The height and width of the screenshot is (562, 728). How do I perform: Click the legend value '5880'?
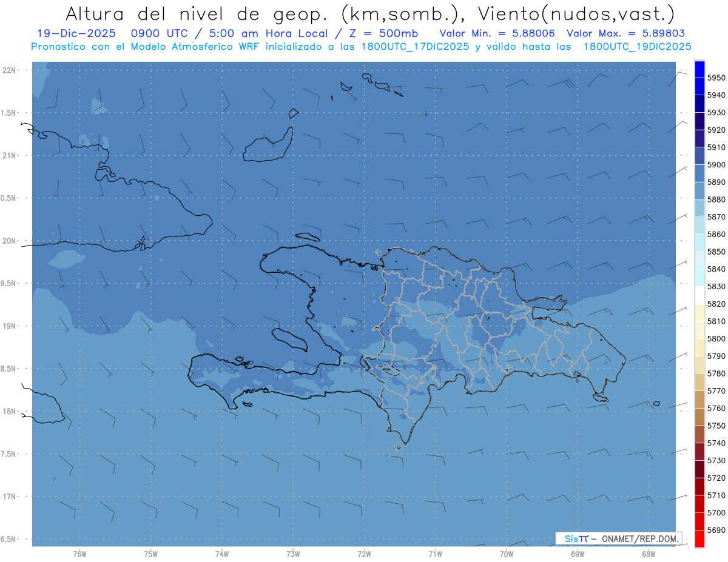click(x=716, y=199)
